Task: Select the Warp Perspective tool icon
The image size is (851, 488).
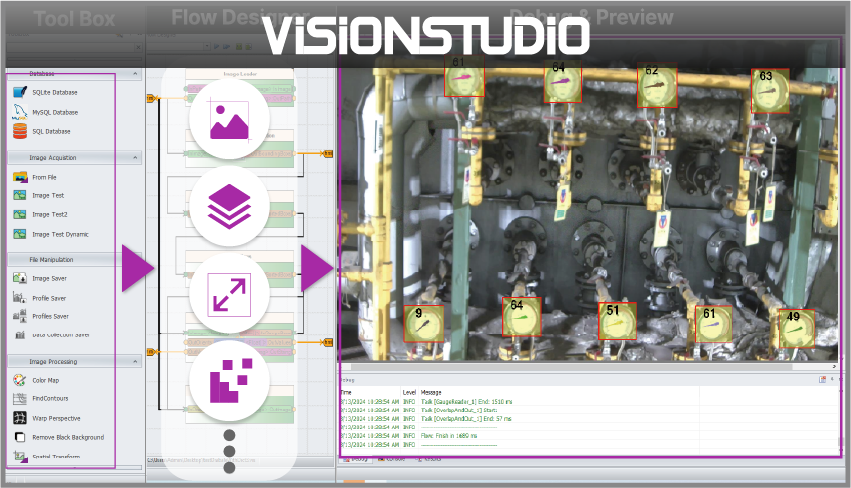Action: (x=20, y=417)
